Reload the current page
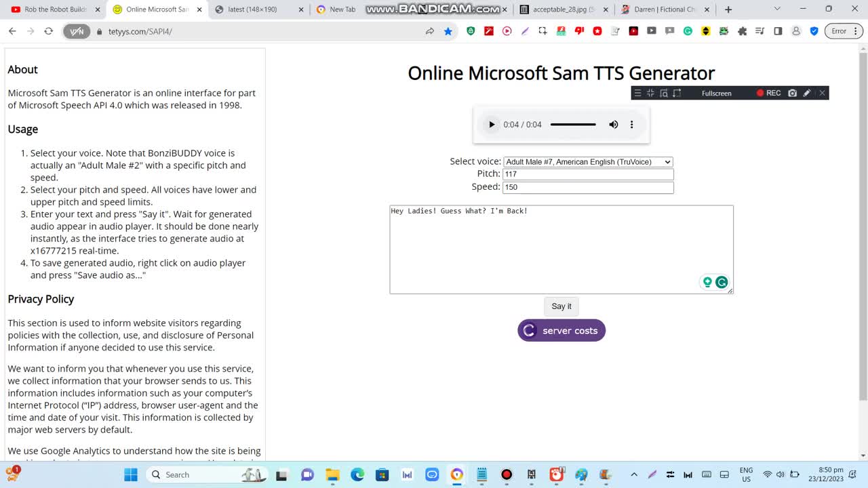The width and height of the screenshot is (868, 488). (49, 31)
